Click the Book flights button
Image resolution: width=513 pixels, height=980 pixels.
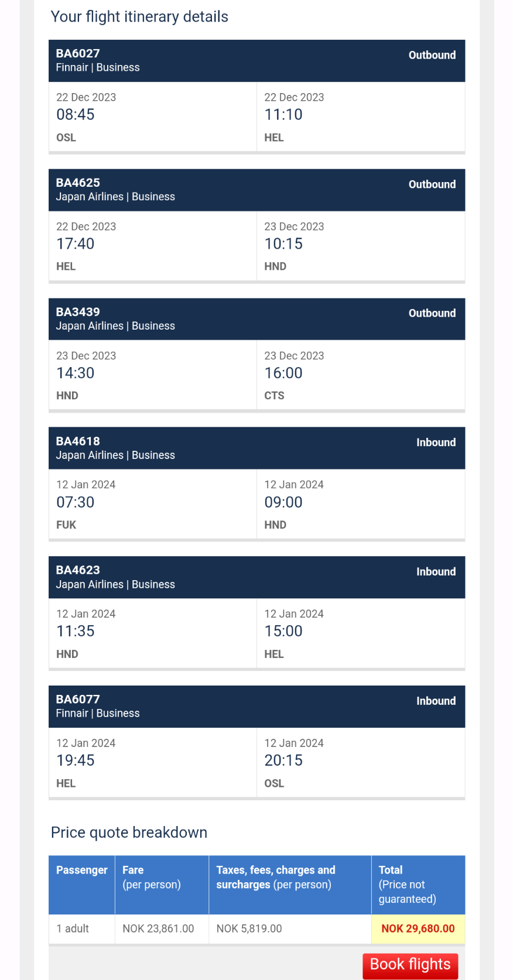coord(410,965)
